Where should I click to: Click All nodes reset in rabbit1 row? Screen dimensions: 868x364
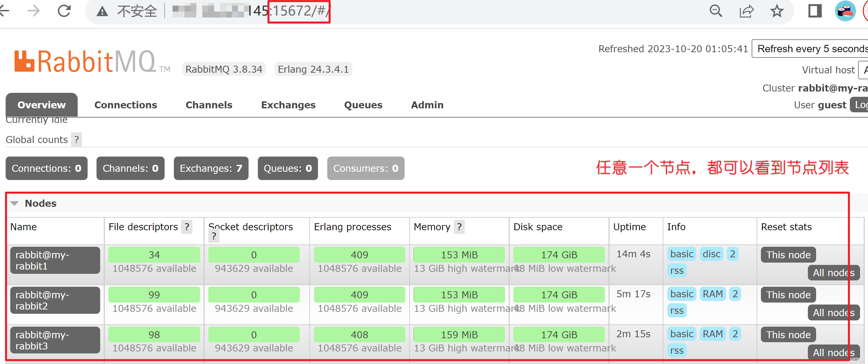pyautogui.click(x=834, y=273)
